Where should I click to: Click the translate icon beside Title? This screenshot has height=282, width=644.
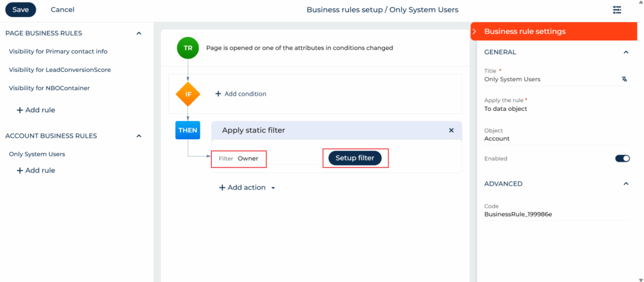[624, 79]
